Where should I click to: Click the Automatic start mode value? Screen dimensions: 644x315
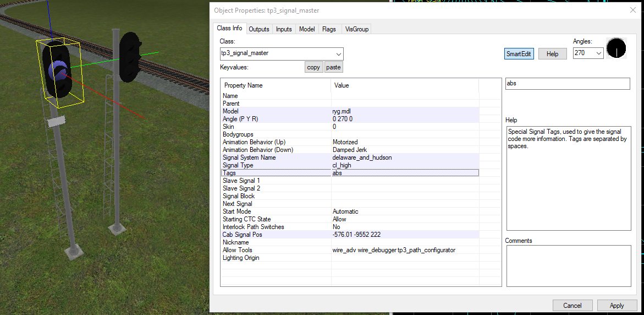coord(405,211)
